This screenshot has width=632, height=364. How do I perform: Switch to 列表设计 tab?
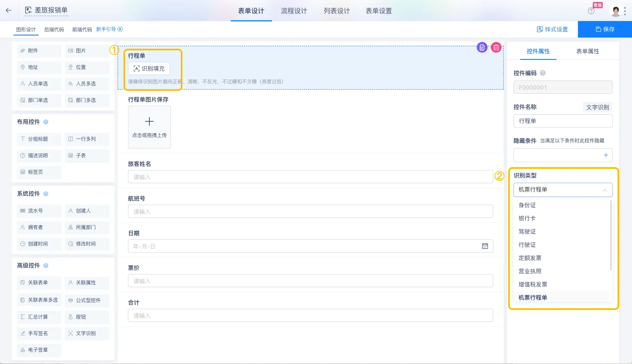[337, 11]
